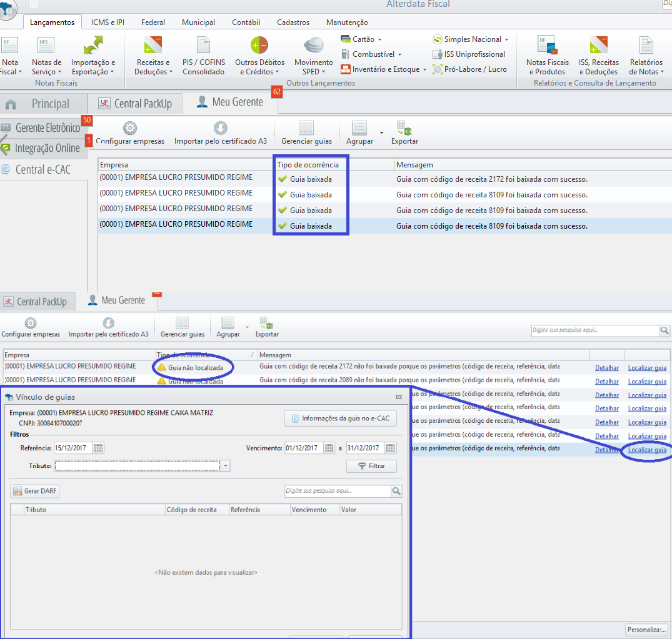Open the calendar for Vencimento start date
The width and height of the screenshot is (672, 639).
329,448
